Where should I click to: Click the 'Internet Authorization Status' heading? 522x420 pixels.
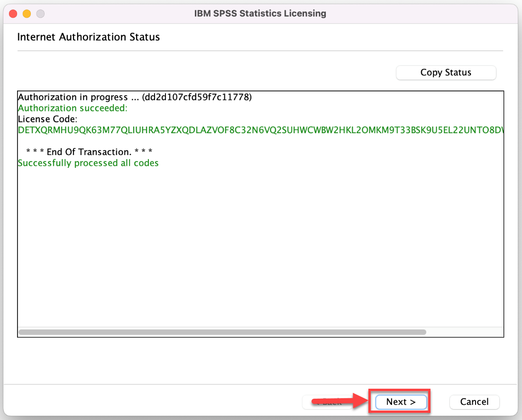(89, 37)
